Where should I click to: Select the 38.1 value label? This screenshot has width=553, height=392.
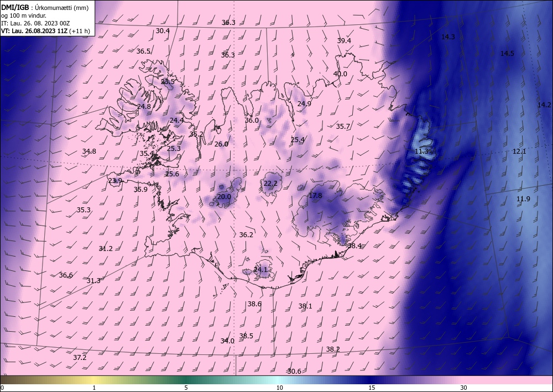tap(305, 306)
